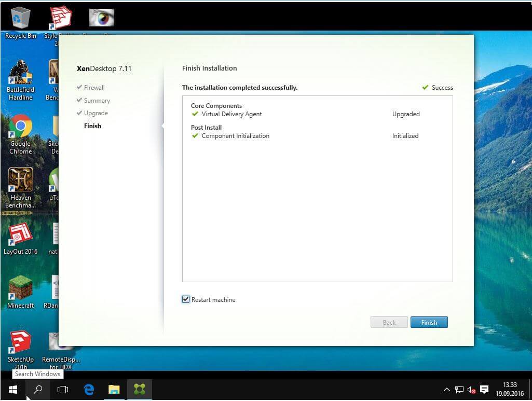
Task: Click the green check beside Virtual Delivery Agent
Action: (x=195, y=114)
